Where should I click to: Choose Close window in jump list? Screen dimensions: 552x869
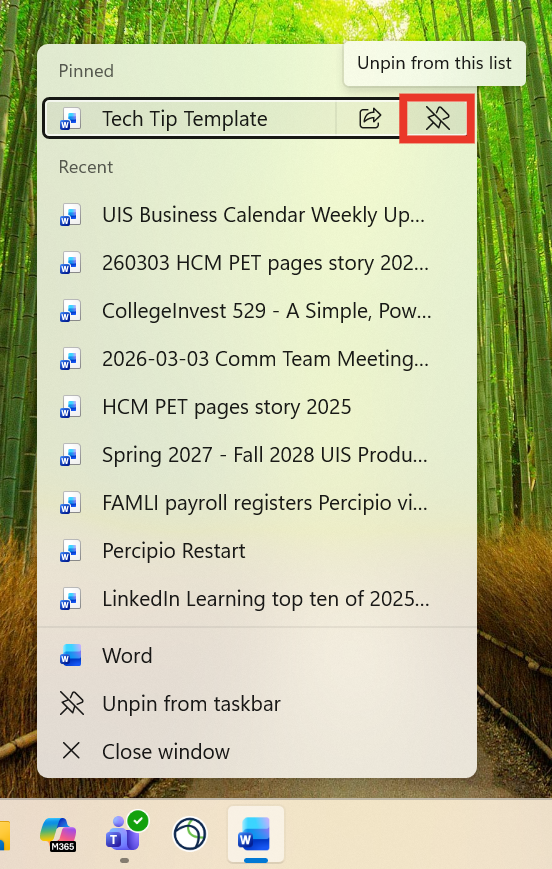(257, 752)
